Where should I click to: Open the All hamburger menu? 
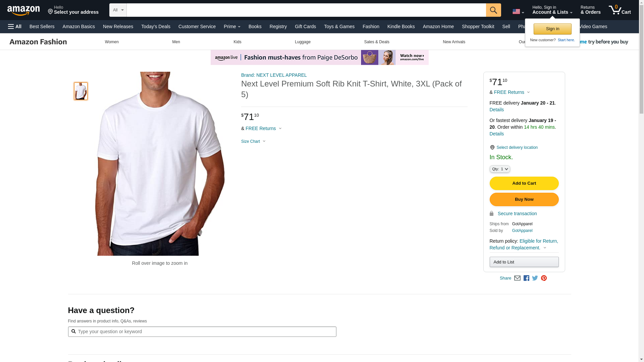(x=15, y=26)
